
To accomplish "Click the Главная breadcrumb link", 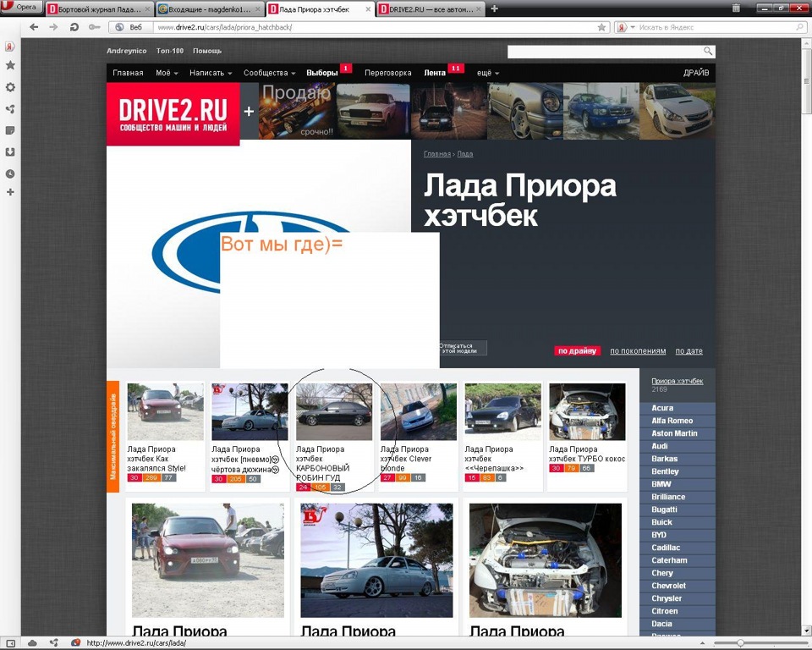I will [437, 154].
